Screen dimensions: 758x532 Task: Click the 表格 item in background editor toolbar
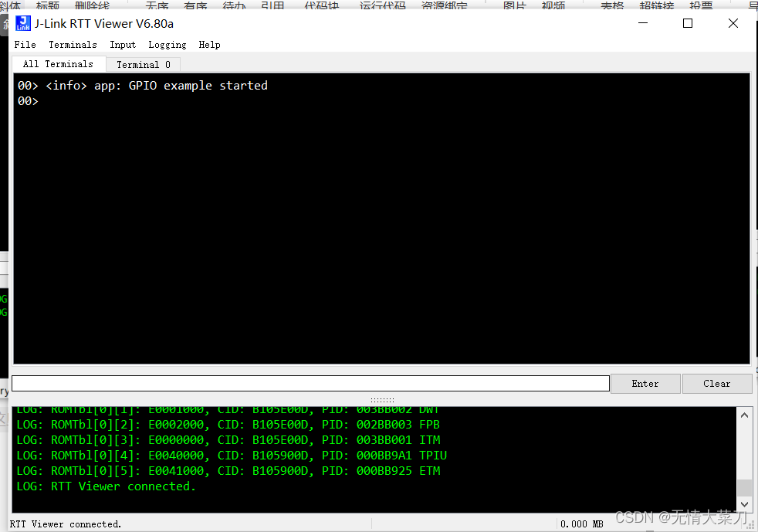(612, 5)
